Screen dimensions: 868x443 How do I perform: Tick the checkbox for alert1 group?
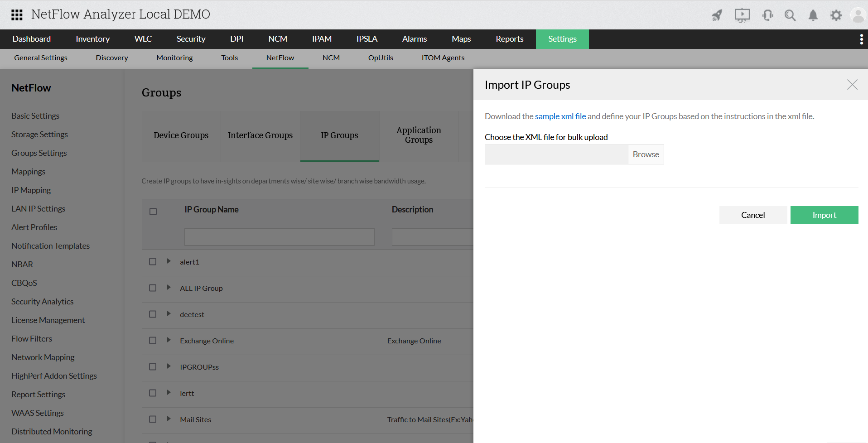point(153,262)
